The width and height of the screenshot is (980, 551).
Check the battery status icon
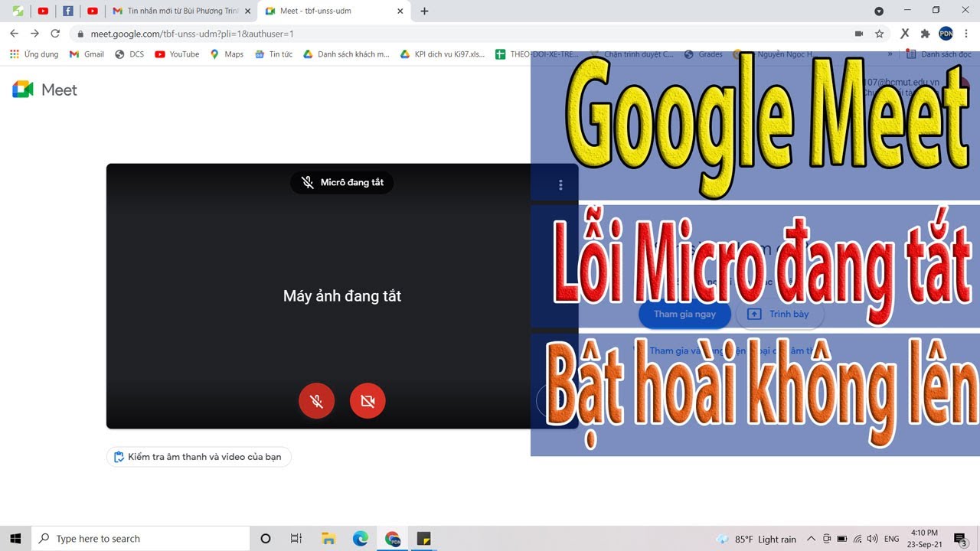[842, 539]
